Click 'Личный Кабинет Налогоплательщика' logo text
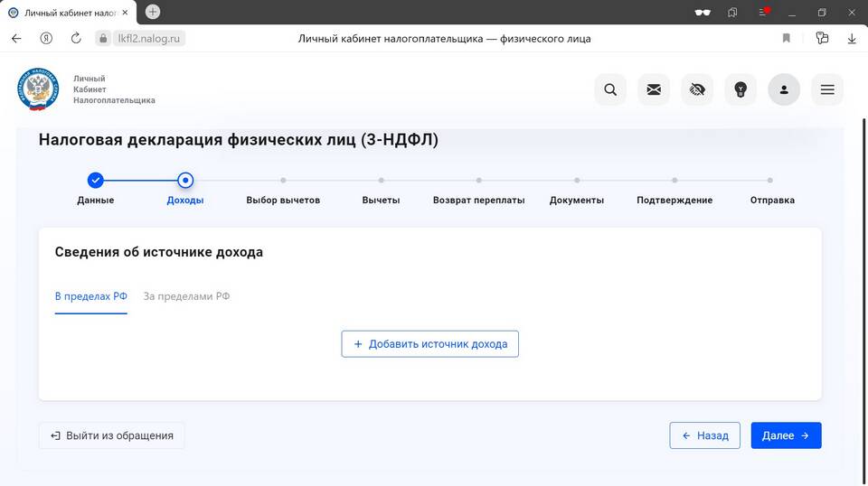 coord(114,89)
